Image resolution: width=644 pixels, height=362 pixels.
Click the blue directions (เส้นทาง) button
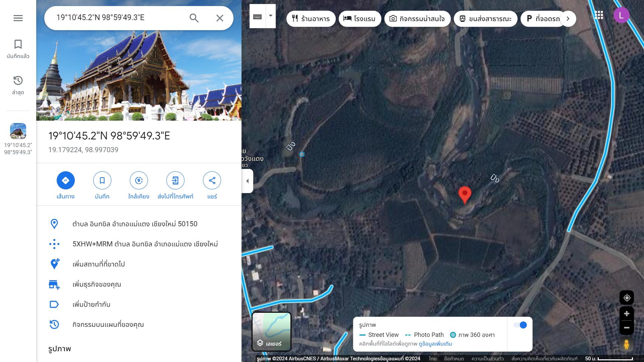pyautogui.click(x=66, y=181)
